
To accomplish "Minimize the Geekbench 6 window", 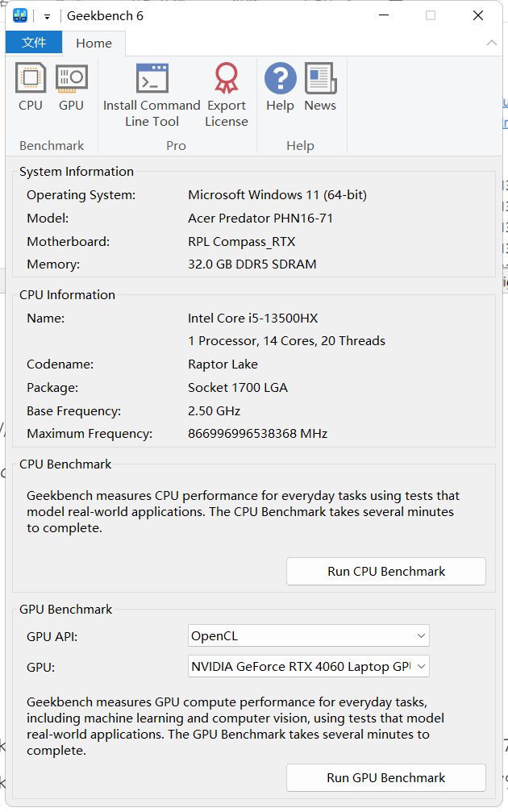I will (384, 15).
